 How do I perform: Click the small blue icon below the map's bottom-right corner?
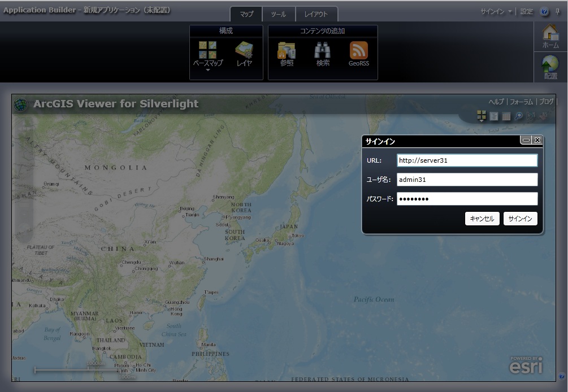tap(561, 376)
